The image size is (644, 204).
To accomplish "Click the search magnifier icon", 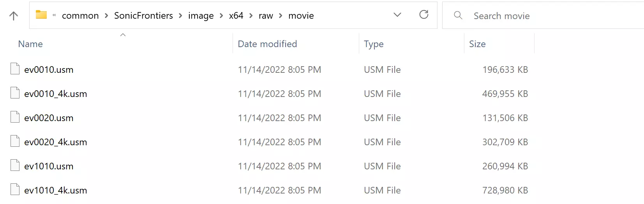I will [x=458, y=16].
